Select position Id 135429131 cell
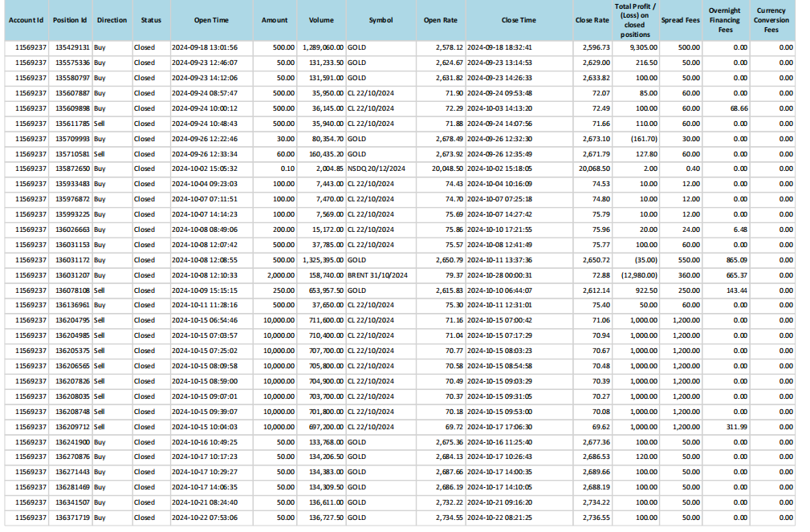Screen dimensions: 810x532 pyautogui.click(x=72, y=47)
